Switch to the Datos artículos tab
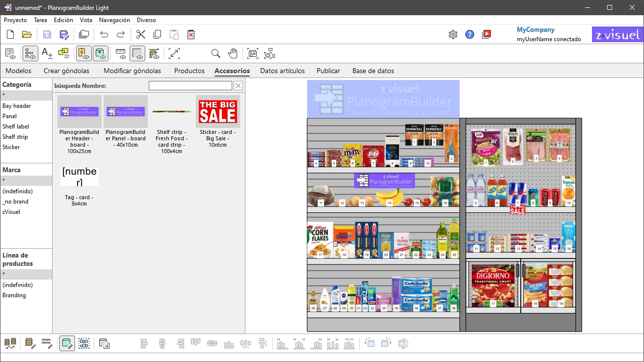 click(282, 71)
